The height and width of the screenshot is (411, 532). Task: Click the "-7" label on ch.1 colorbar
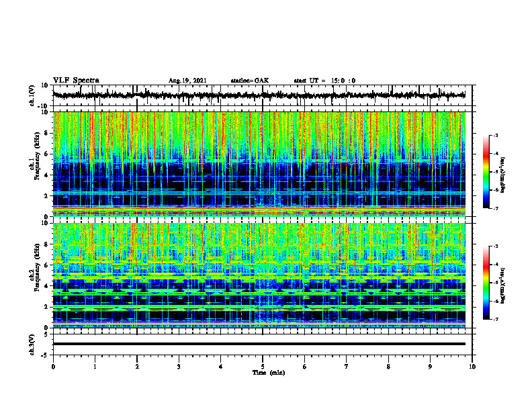pos(496,208)
